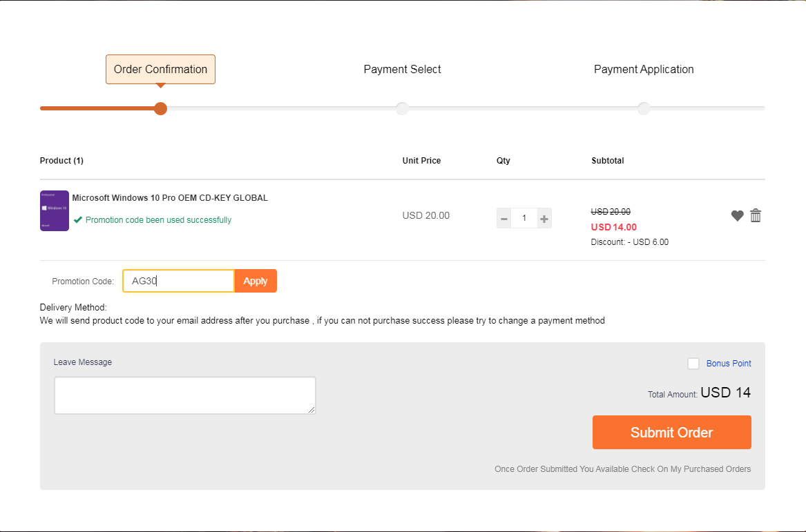This screenshot has height=532, width=806.
Task: Decrease quantity with the minus button
Action: [x=504, y=219]
